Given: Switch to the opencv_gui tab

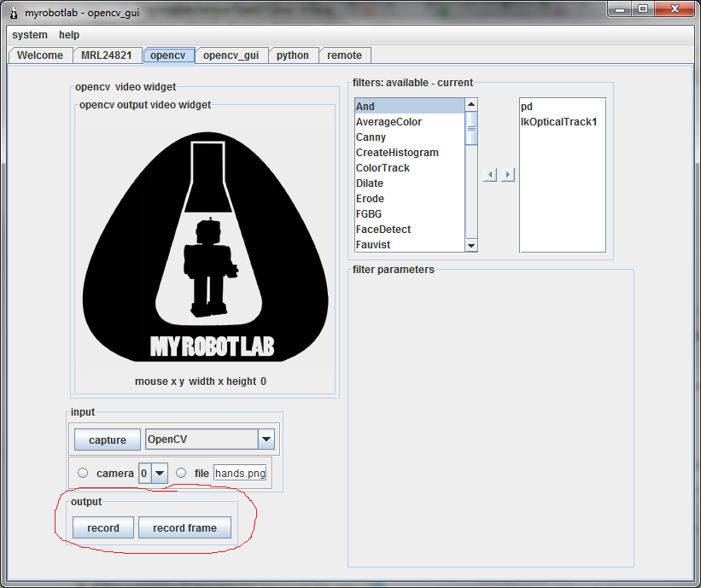Looking at the screenshot, I should [231, 55].
